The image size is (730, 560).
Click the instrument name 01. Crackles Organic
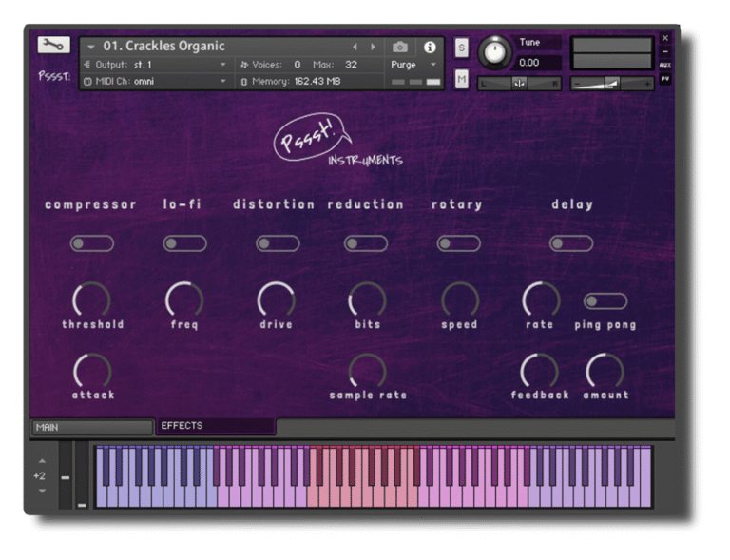click(x=163, y=46)
